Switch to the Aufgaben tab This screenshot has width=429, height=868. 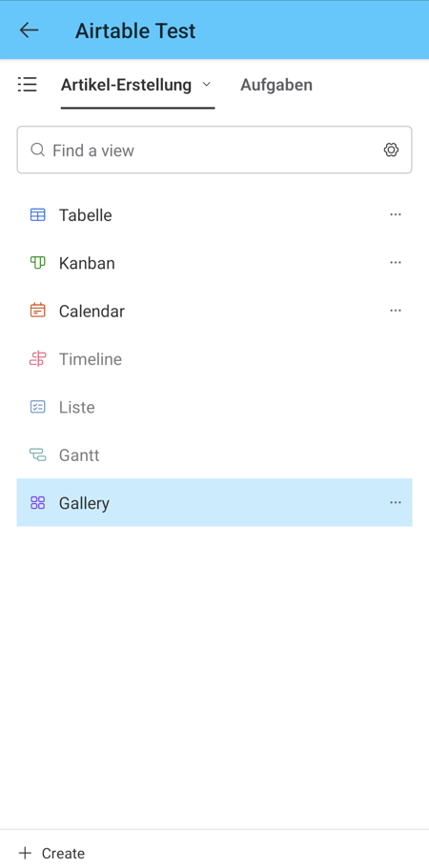[276, 85]
